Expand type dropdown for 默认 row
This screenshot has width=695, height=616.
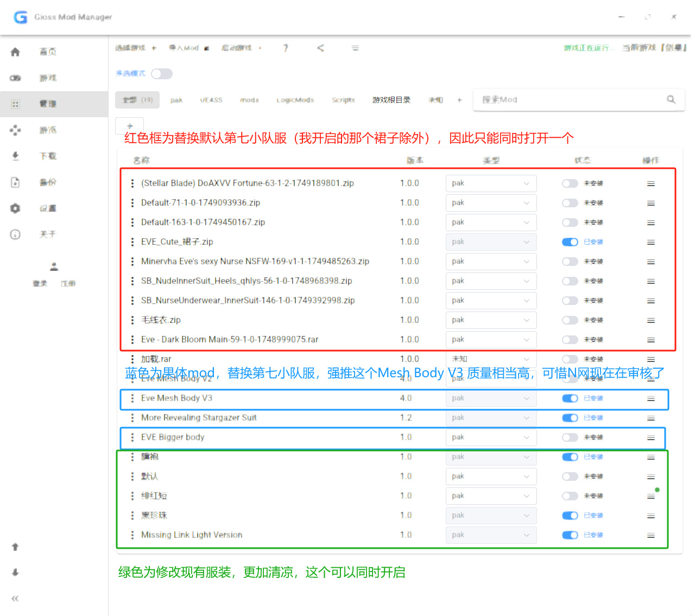pyautogui.click(x=491, y=477)
